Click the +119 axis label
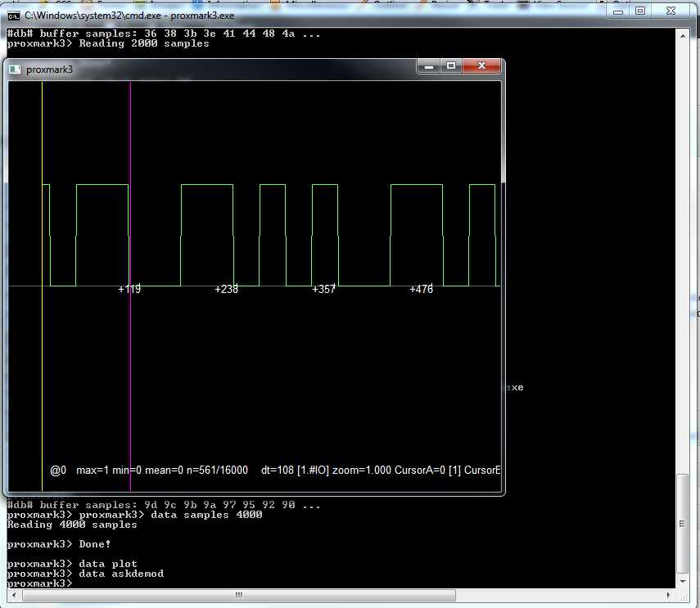 [x=129, y=290]
